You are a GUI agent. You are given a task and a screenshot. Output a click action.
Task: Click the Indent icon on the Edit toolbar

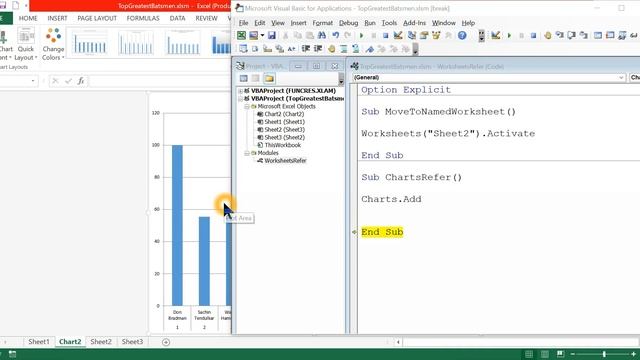tap(306, 49)
